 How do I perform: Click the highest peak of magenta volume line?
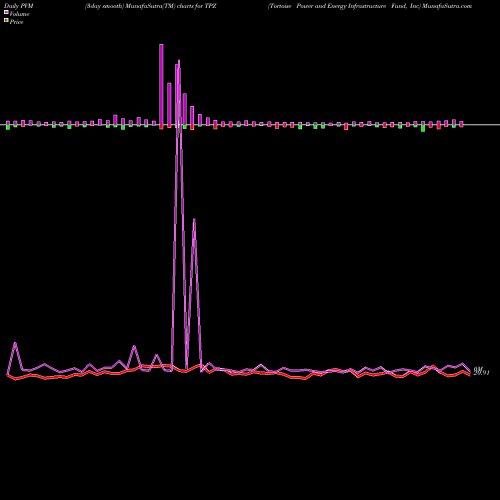click(x=179, y=61)
